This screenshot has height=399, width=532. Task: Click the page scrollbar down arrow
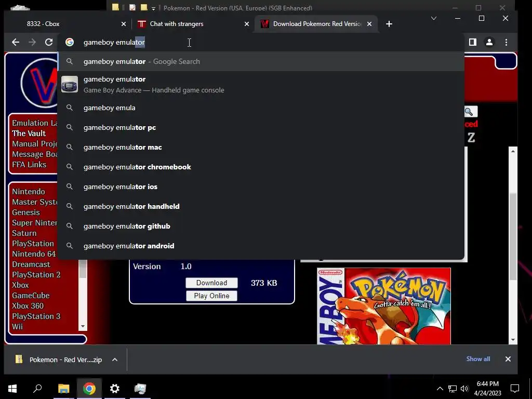(513, 340)
